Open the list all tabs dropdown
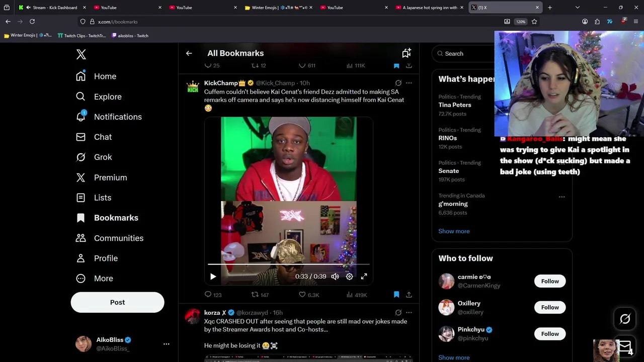Image resolution: width=644 pixels, height=362 pixels. (578, 8)
